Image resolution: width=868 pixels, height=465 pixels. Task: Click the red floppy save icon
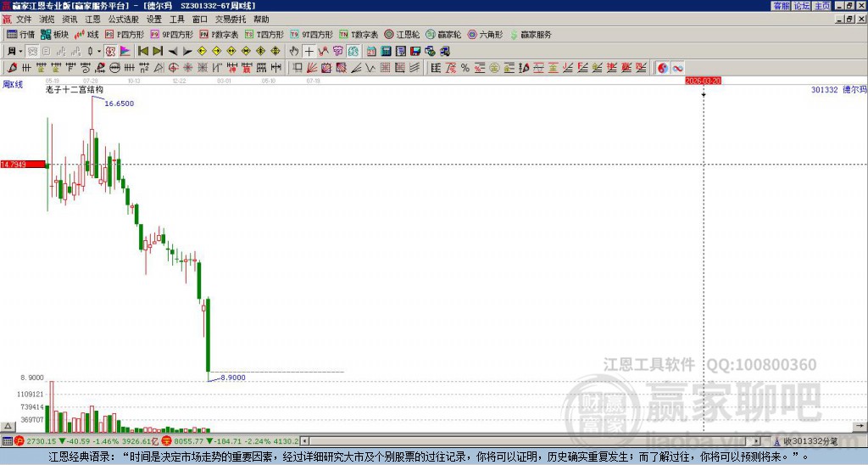(x=415, y=52)
